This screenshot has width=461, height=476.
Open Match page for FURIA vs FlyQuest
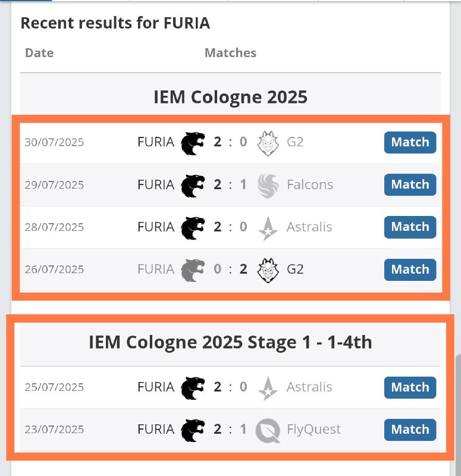click(x=410, y=430)
